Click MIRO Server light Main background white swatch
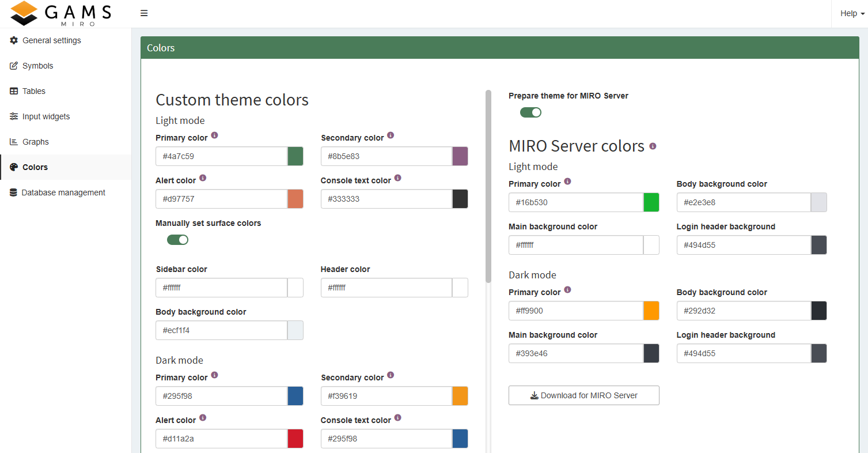The image size is (868, 453). pos(651,245)
